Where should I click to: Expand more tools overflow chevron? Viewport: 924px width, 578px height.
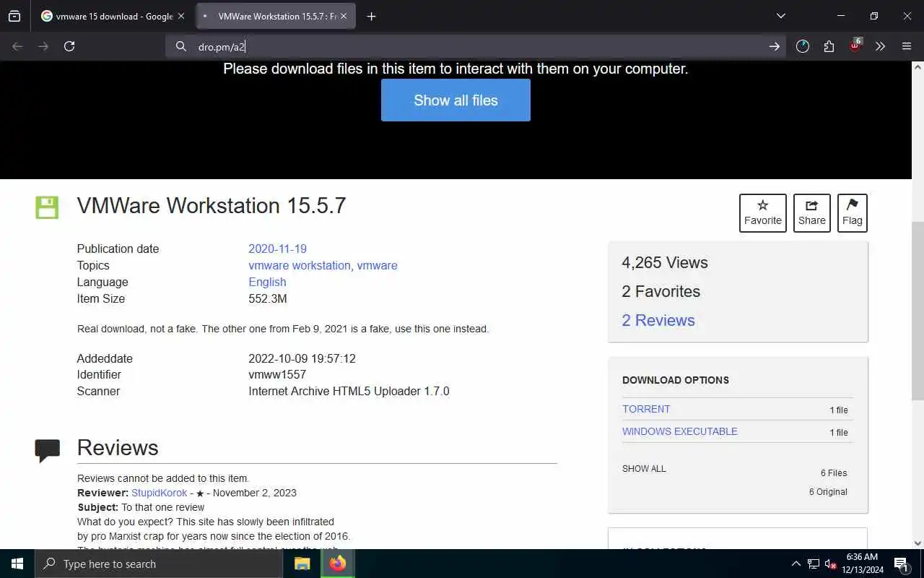[x=880, y=46]
